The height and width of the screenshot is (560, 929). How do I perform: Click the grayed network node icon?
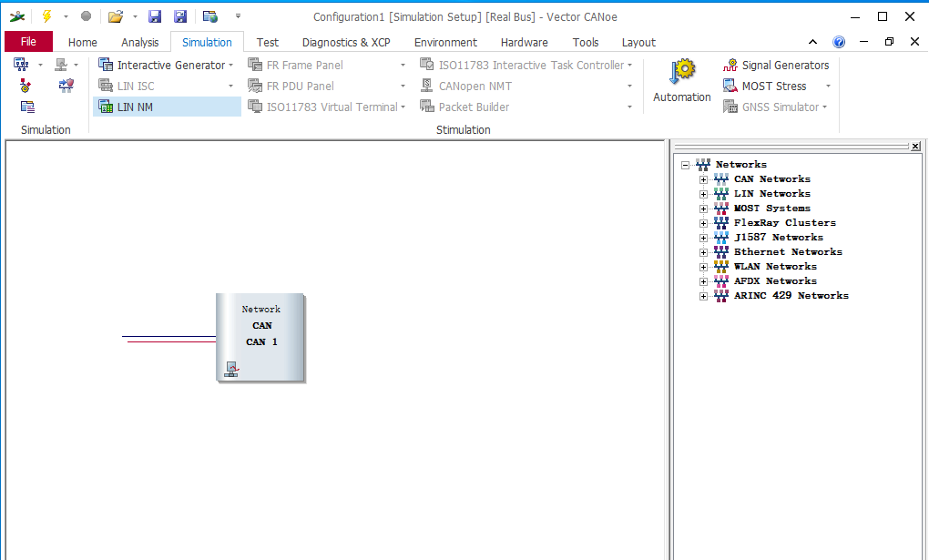coord(61,64)
